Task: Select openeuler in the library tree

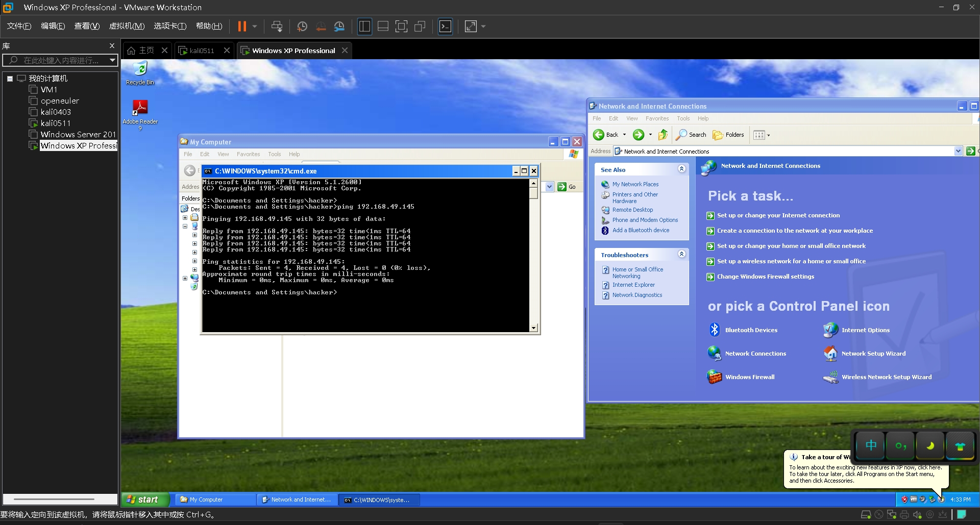Action: (60, 101)
